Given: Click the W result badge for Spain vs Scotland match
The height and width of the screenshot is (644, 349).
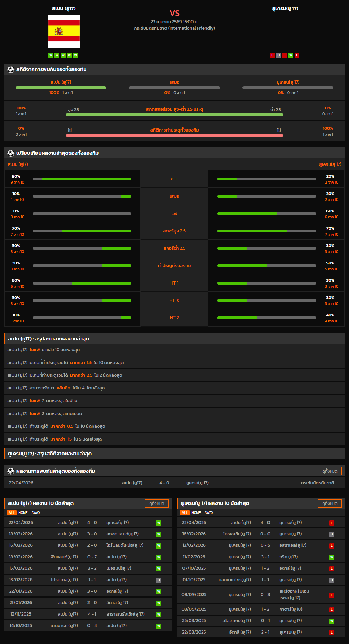Looking at the screenshot, I should pos(159,534).
